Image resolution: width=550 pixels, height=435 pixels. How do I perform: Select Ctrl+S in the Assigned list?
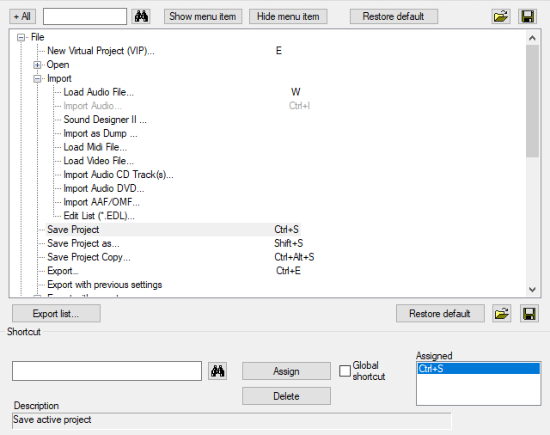coord(478,369)
